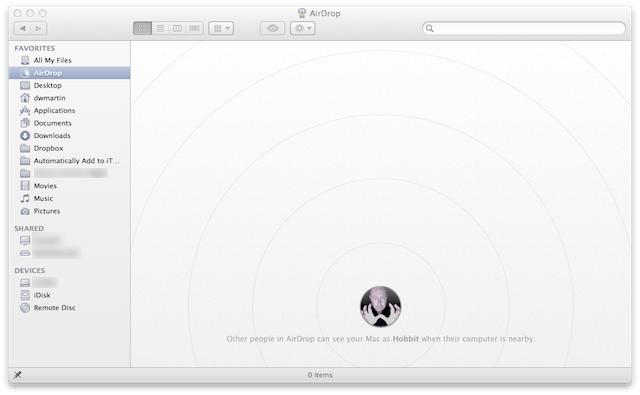This screenshot has height=395, width=640.
Task: Switch to Cover Flow view
Action: (x=194, y=28)
